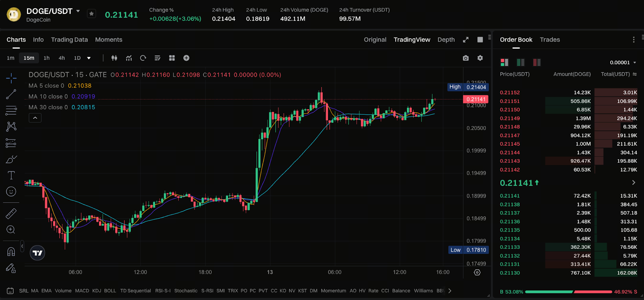Select ask price 0.21152 row
The width and height of the screenshot is (644, 300).
(x=568, y=93)
